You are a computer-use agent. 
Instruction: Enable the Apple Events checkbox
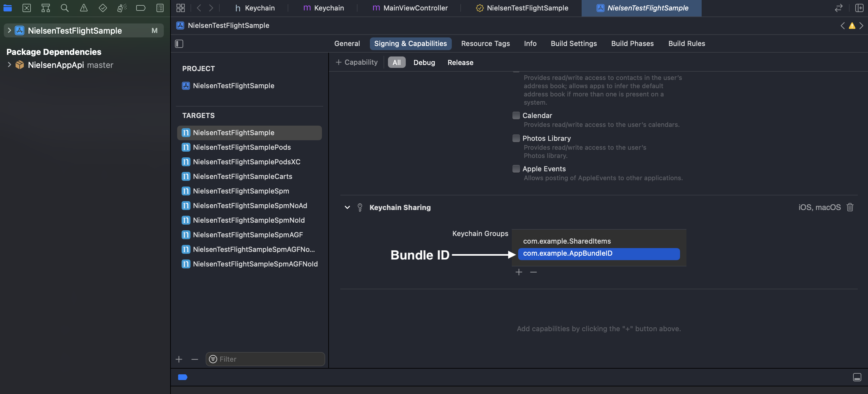pyautogui.click(x=516, y=168)
